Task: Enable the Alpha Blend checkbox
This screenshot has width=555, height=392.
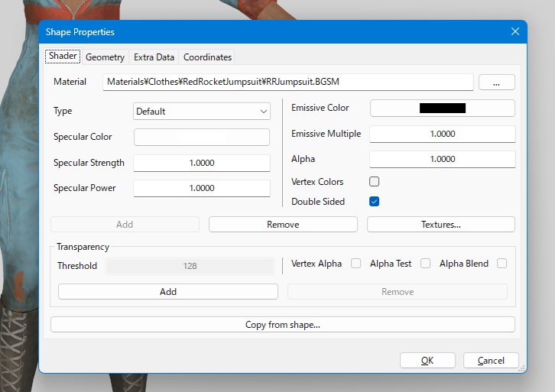Action: click(502, 264)
